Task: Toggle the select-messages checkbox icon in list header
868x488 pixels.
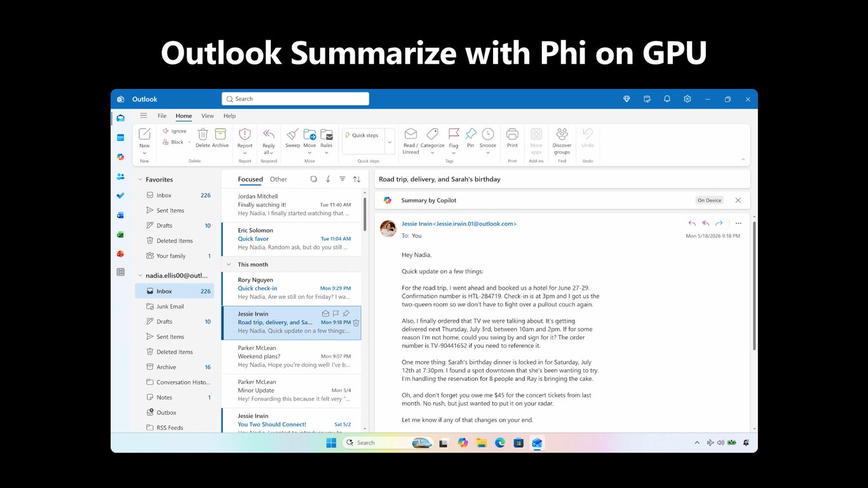Action: coord(313,179)
